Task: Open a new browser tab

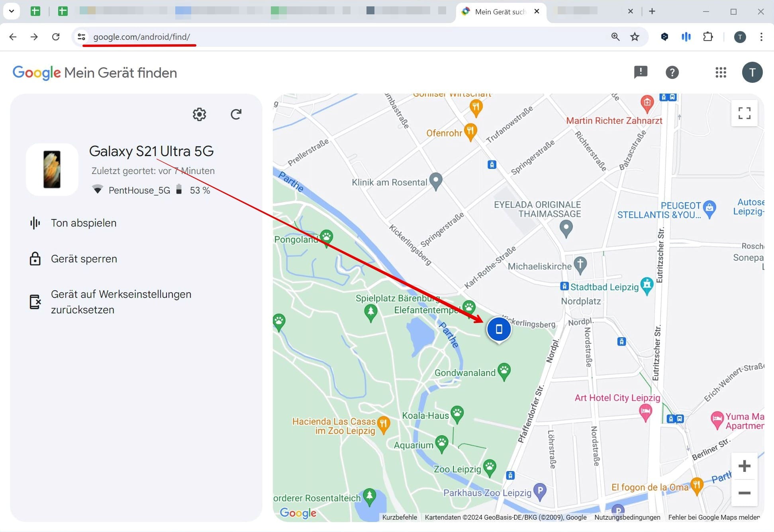Action: 652,11
